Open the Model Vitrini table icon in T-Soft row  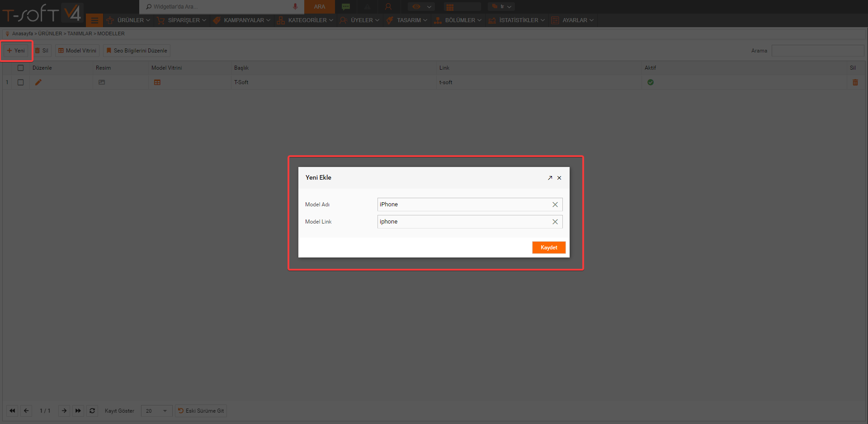pos(157,82)
